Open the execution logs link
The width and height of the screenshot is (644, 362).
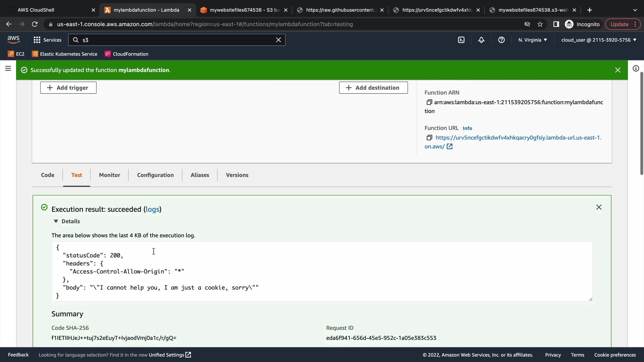click(x=152, y=209)
